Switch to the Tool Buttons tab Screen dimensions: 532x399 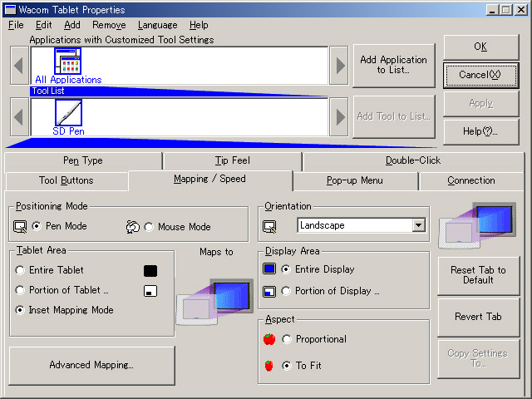(66, 180)
